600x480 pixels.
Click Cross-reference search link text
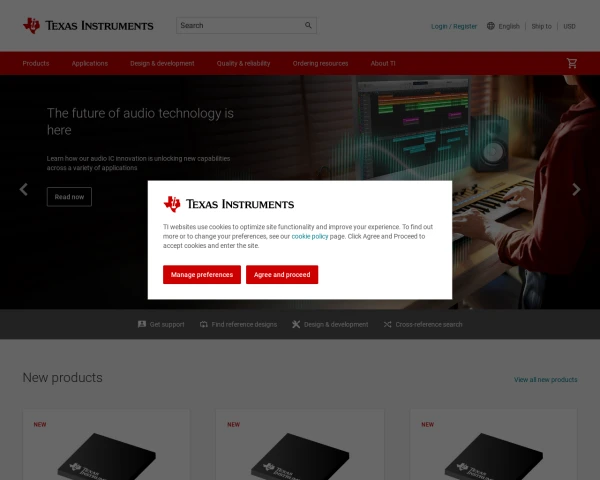click(429, 324)
